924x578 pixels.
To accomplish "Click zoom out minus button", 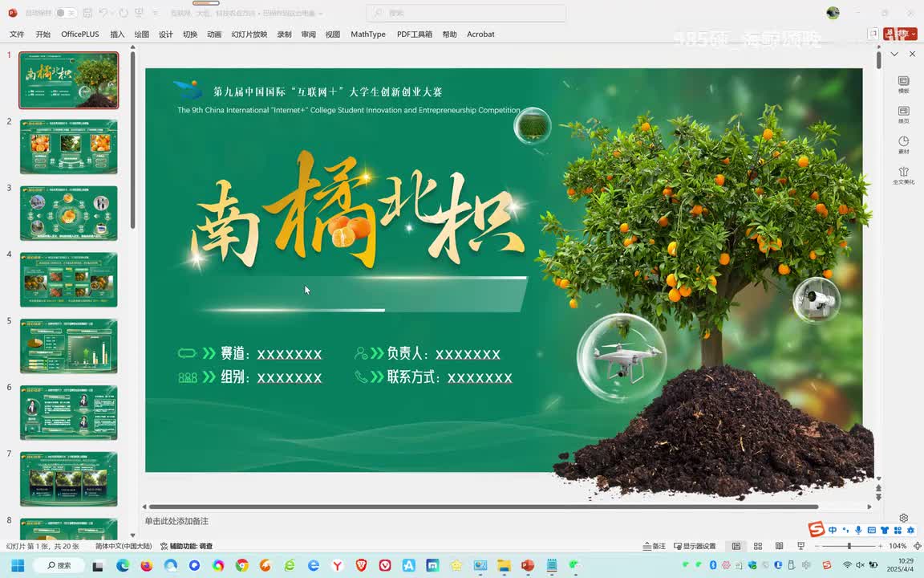I will [817, 546].
